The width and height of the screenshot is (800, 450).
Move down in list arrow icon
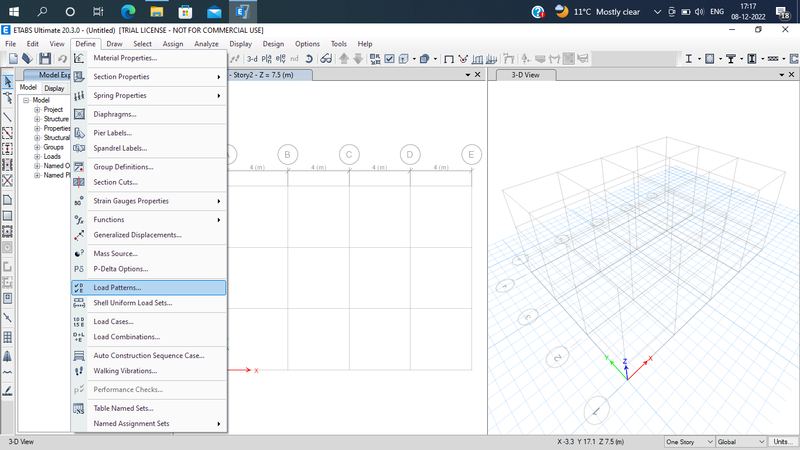click(358, 59)
